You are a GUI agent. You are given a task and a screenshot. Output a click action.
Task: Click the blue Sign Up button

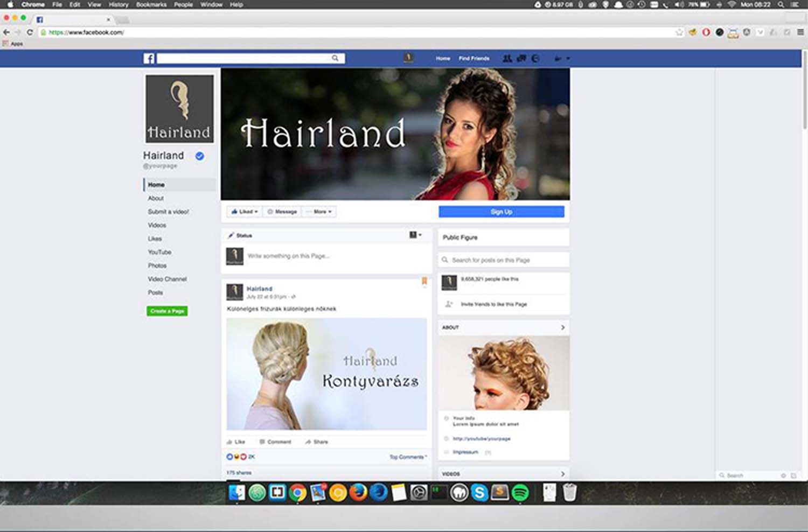(501, 212)
